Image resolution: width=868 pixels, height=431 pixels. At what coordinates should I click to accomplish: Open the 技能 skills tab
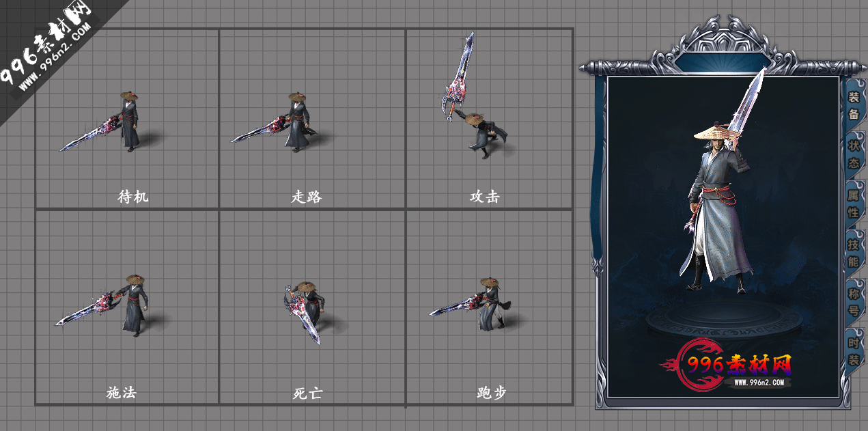click(854, 253)
